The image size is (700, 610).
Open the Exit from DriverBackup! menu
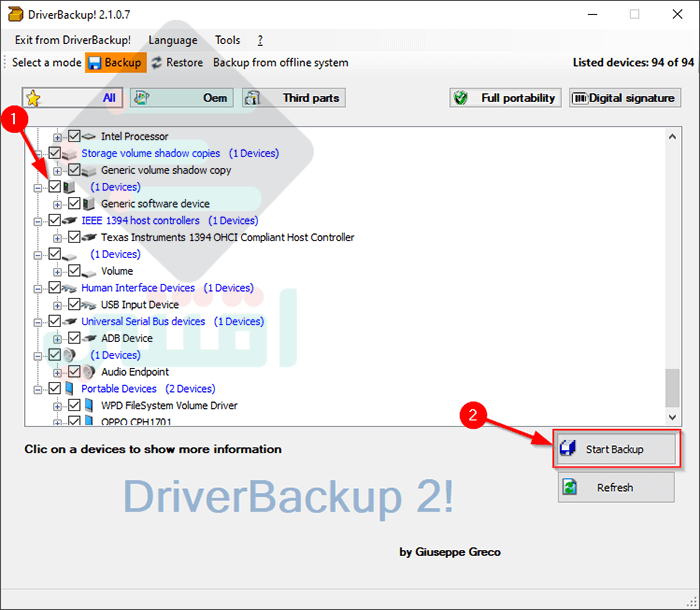(x=73, y=40)
